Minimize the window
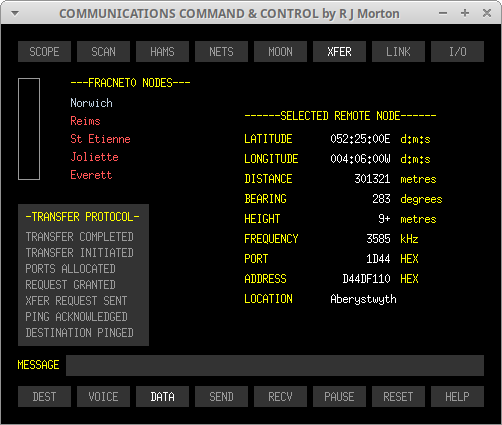The width and height of the screenshot is (502, 425). pyautogui.click(x=443, y=13)
